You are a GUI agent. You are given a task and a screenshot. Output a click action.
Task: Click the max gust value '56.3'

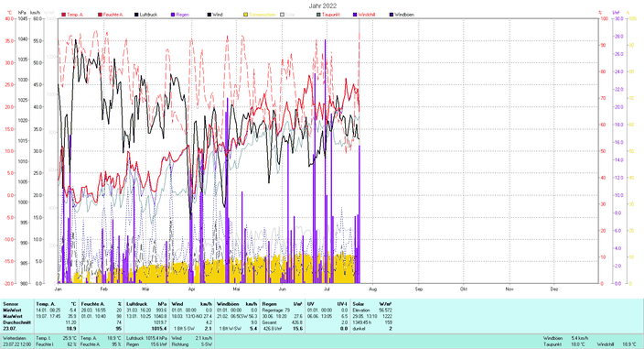[x=252, y=317]
